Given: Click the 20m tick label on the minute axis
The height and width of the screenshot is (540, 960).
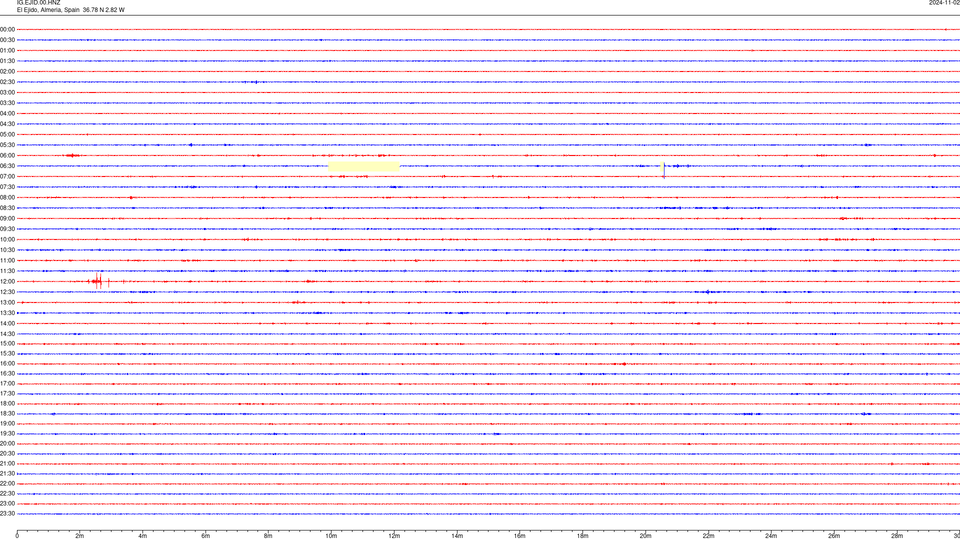Looking at the screenshot, I should 645,536.
